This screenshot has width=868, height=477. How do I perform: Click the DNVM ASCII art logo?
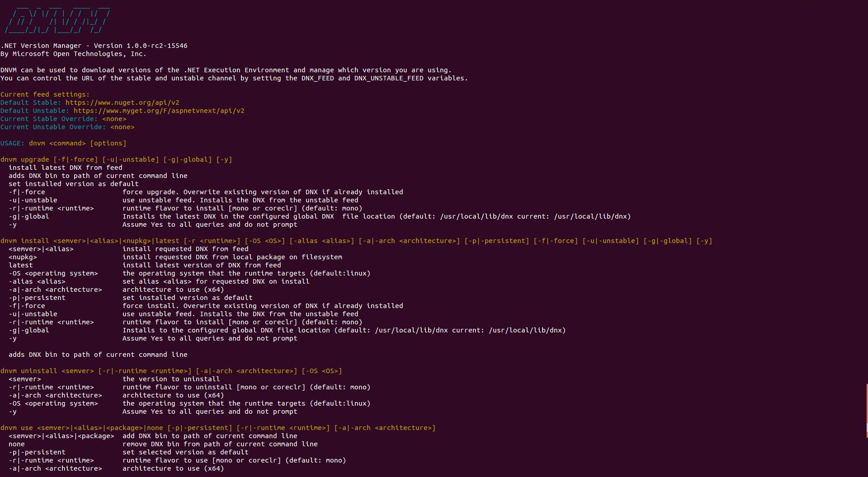pyautogui.click(x=57, y=19)
